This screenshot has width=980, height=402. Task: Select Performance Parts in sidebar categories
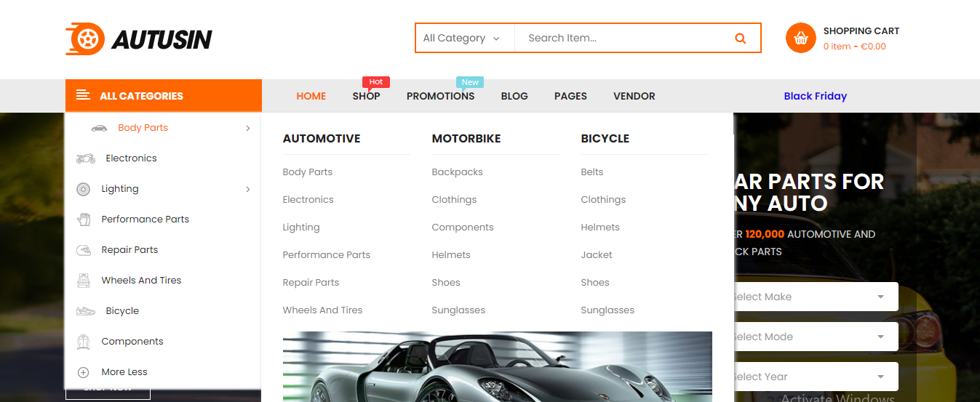pos(146,220)
